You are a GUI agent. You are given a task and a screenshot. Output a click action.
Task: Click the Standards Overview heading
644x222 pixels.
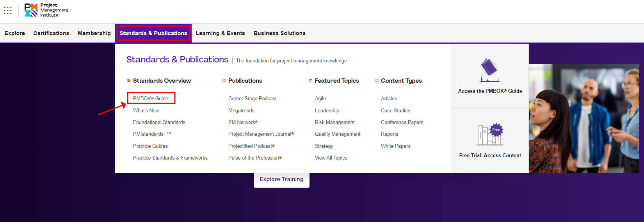[162, 81]
